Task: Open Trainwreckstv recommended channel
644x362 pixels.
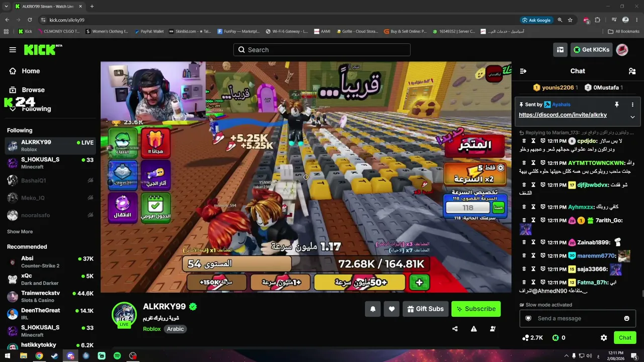Action: point(49,296)
